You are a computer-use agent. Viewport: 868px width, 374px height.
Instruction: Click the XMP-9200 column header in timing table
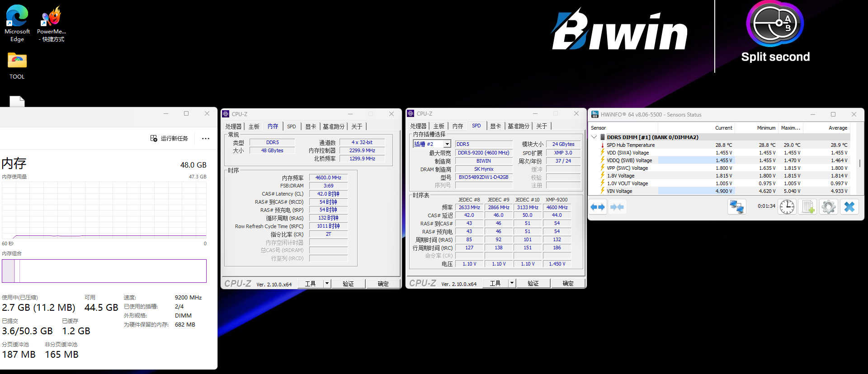[x=557, y=200]
